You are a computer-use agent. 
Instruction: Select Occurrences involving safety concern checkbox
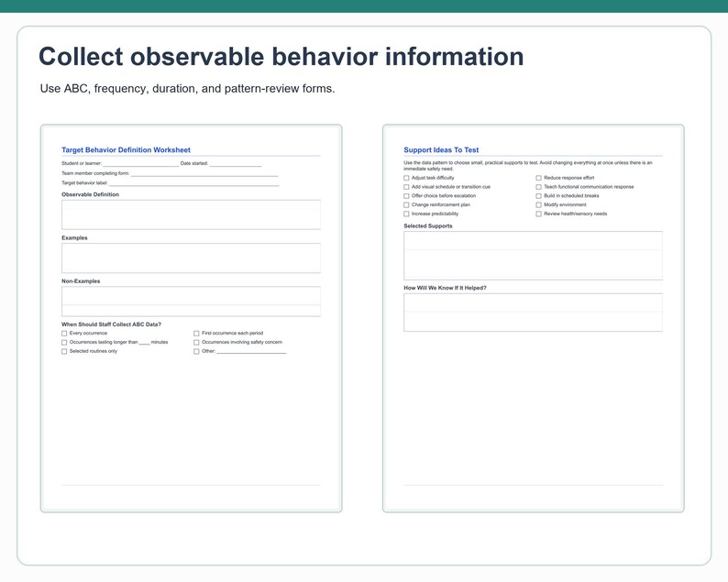(x=196, y=343)
